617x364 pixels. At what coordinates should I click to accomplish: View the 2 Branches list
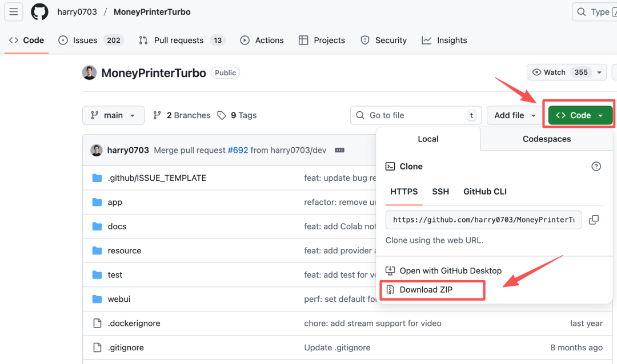pos(182,115)
